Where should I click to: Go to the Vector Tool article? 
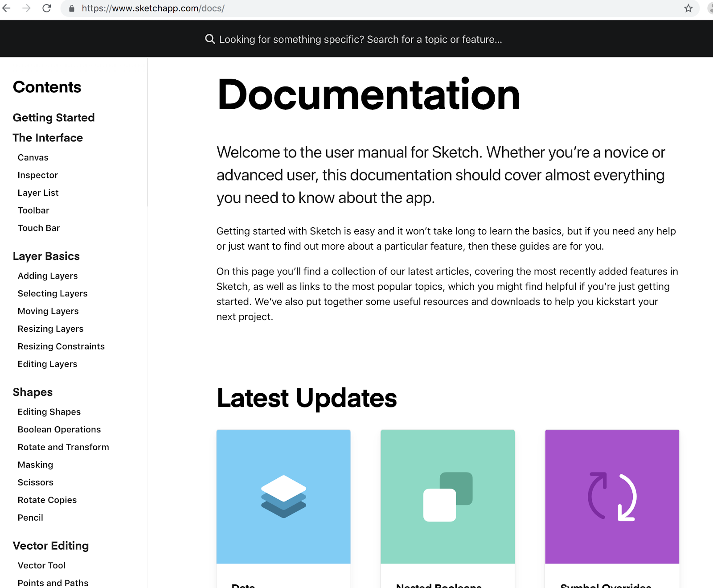pos(41,565)
